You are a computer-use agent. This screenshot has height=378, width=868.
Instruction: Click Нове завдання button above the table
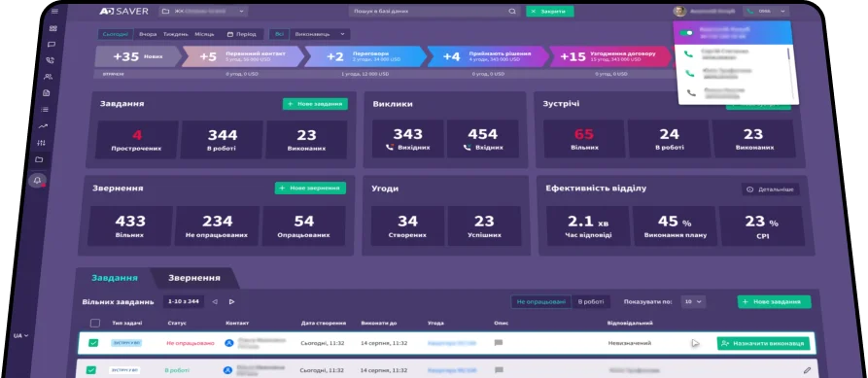[774, 301]
